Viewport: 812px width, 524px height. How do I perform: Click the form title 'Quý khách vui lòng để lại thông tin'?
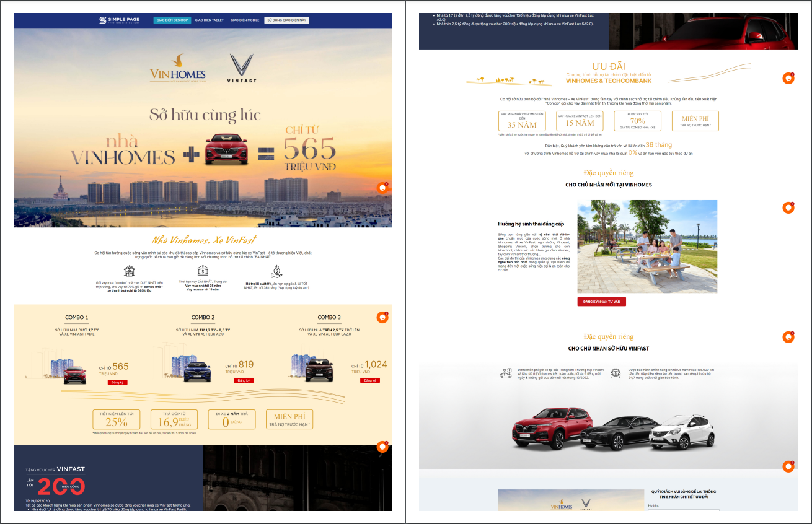683,494
